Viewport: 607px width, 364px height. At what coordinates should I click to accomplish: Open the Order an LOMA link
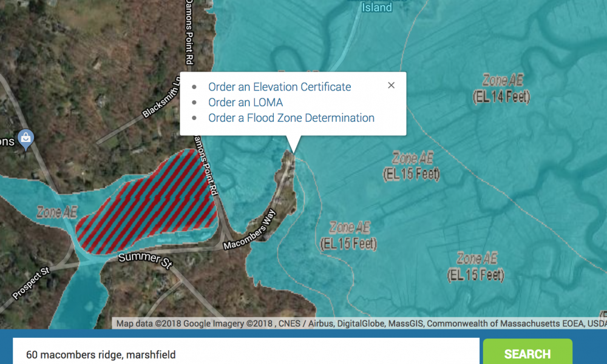(x=245, y=103)
